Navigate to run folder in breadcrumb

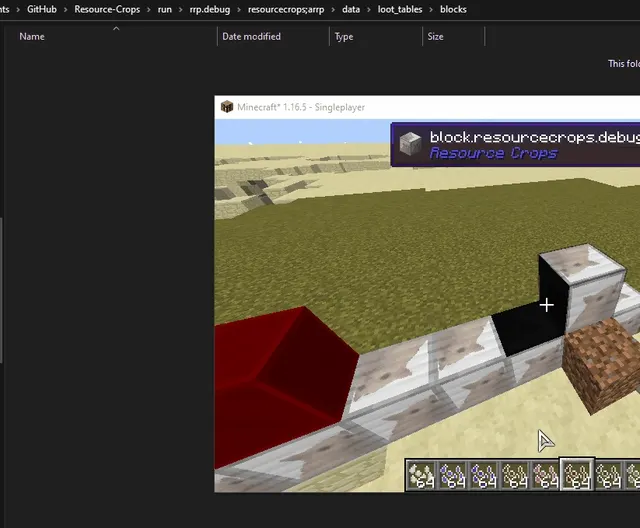coord(164,9)
